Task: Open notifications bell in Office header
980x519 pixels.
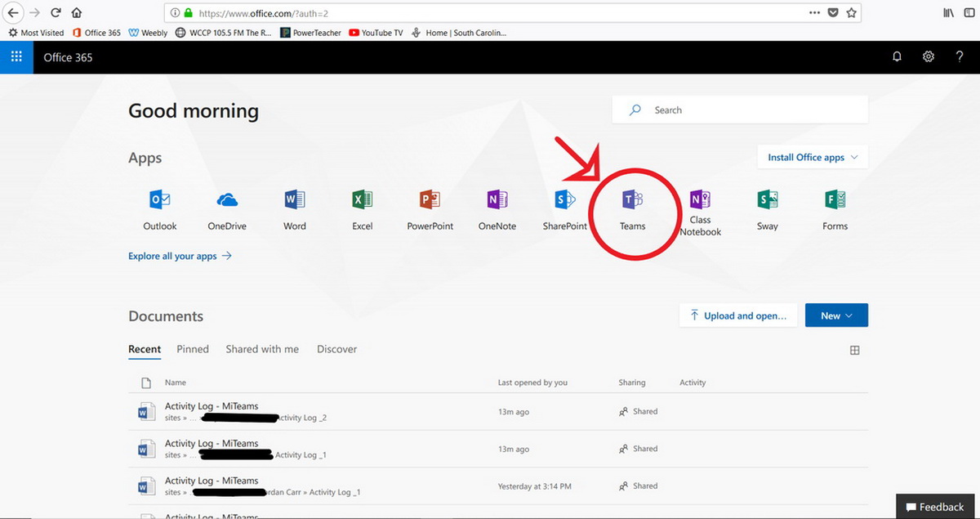Action: tap(897, 57)
